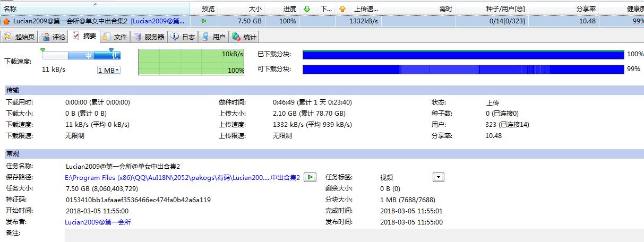Show the 服务器 servers tab
644x242 pixels.
coord(149,37)
